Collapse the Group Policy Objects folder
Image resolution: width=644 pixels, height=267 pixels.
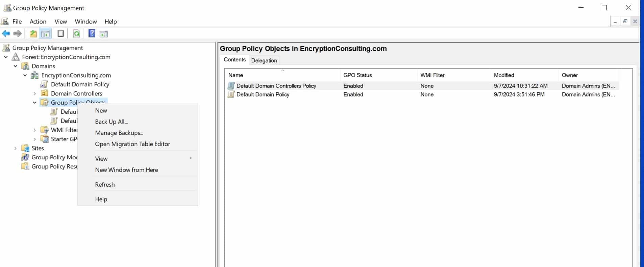tap(35, 103)
